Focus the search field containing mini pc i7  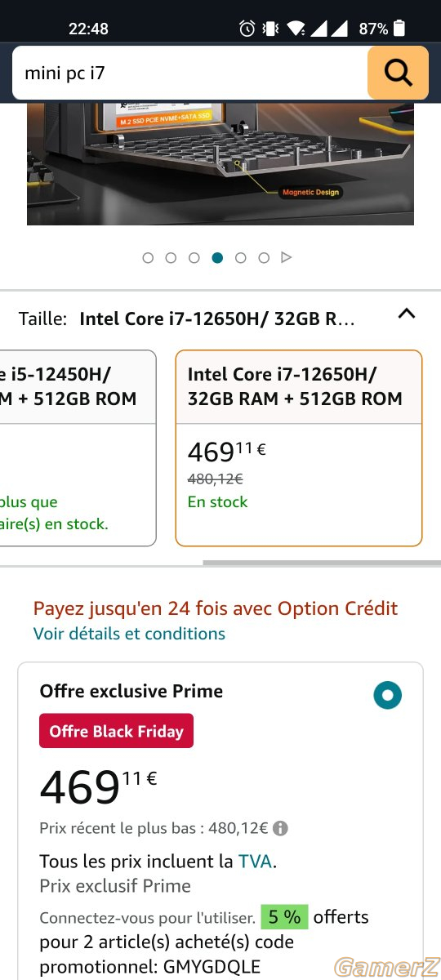tap(189, 73)
